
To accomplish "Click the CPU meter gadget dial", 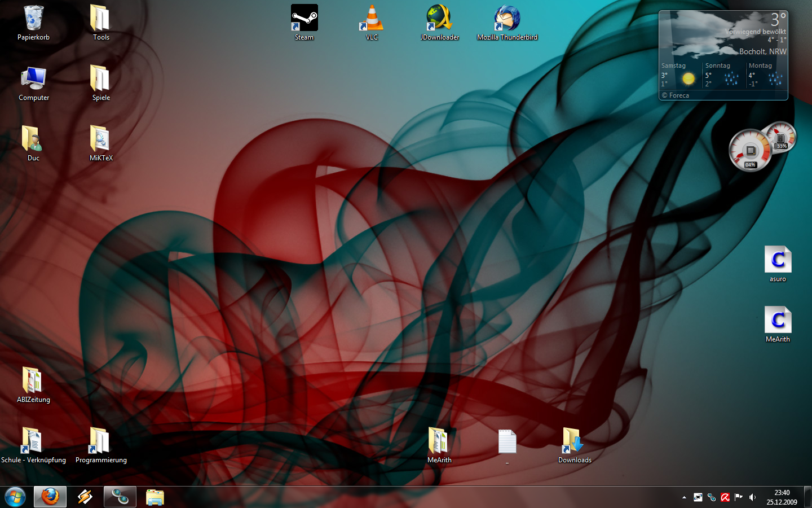I will 749,151.
